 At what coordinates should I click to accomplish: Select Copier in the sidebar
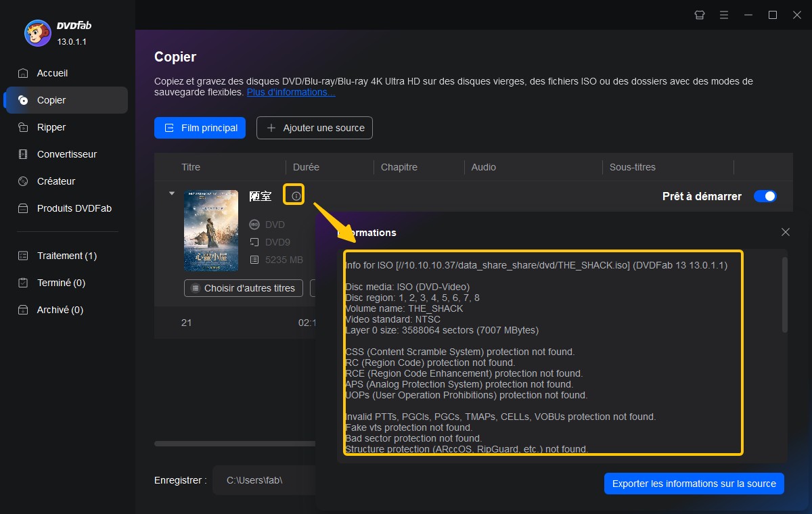click(65, 100)
